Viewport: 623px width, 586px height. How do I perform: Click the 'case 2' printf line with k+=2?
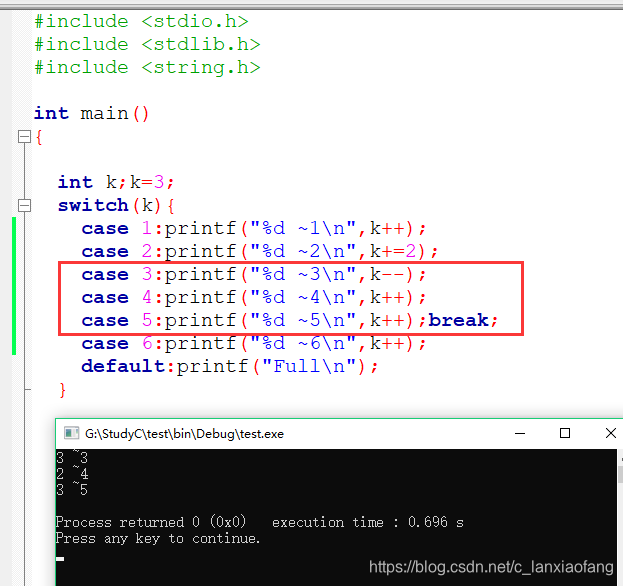[x=260, y=251]
